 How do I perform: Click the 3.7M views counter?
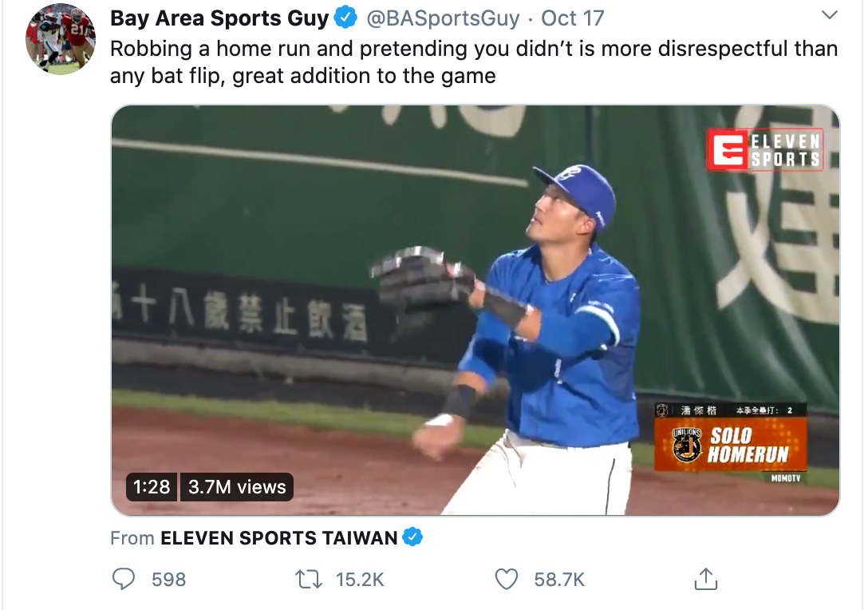[x=237, y=487]
